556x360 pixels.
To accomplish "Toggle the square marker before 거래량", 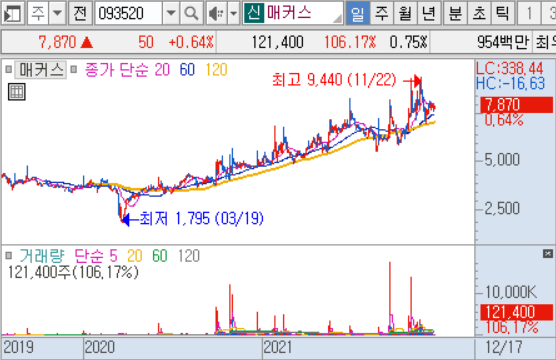I will (9, 255).
